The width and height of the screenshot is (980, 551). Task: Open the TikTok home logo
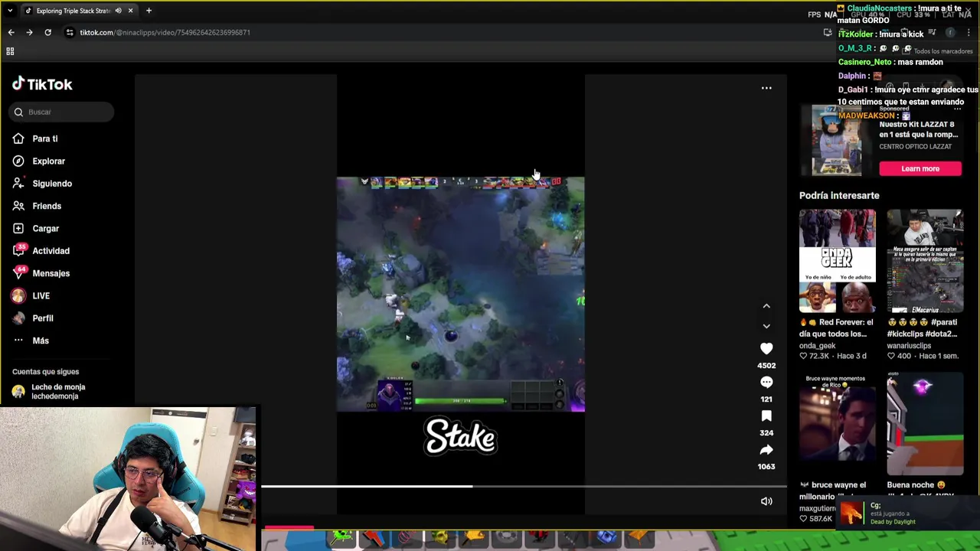42,84
